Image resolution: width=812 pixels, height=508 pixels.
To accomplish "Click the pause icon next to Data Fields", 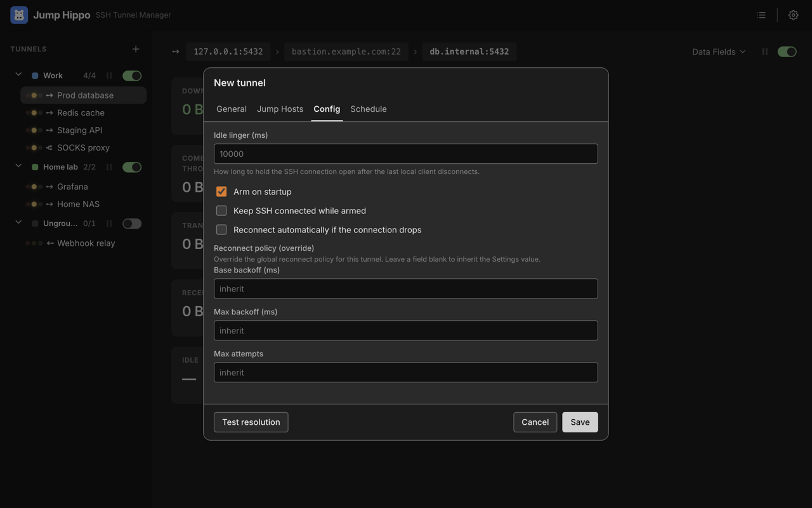I will (764, 51).
